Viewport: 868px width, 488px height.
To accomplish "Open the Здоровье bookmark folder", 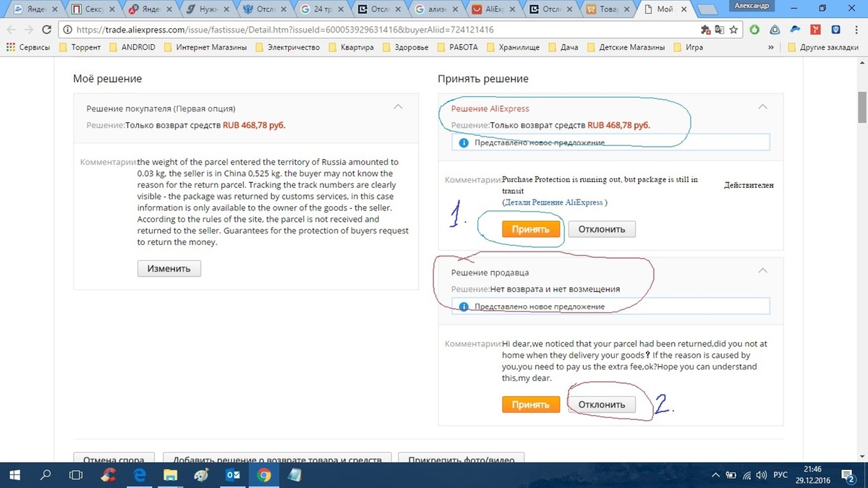I will click(x=406, y=47).
